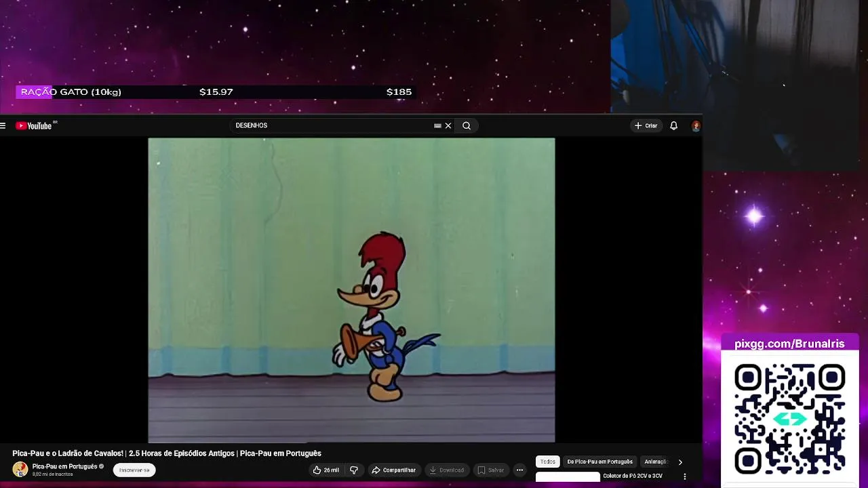
Task: Click the DESENHOS search input field
Action: tap(332, 125)
